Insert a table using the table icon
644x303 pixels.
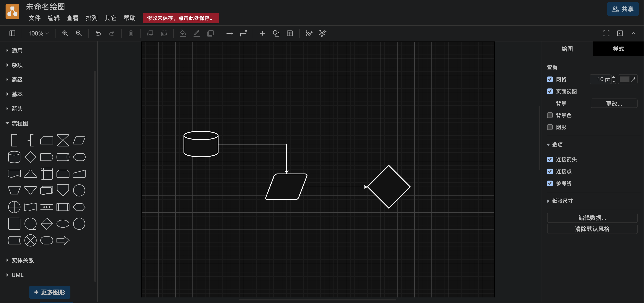[x=290, y=33]
